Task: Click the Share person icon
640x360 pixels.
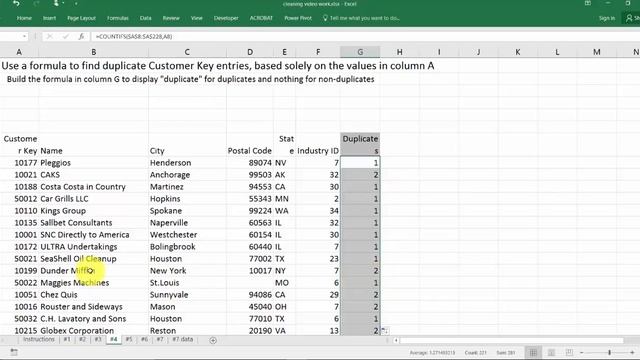Action: click(x=630, y=18)
